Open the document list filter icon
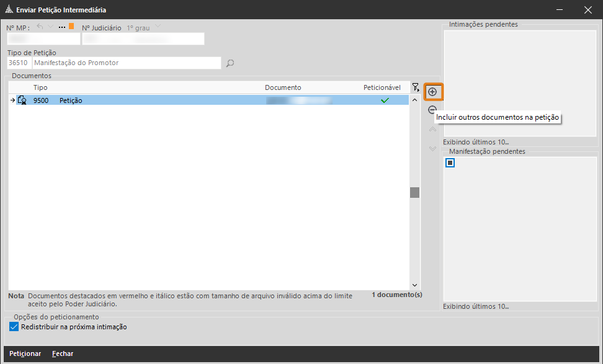Screen dimensions: 603x364 416,88
